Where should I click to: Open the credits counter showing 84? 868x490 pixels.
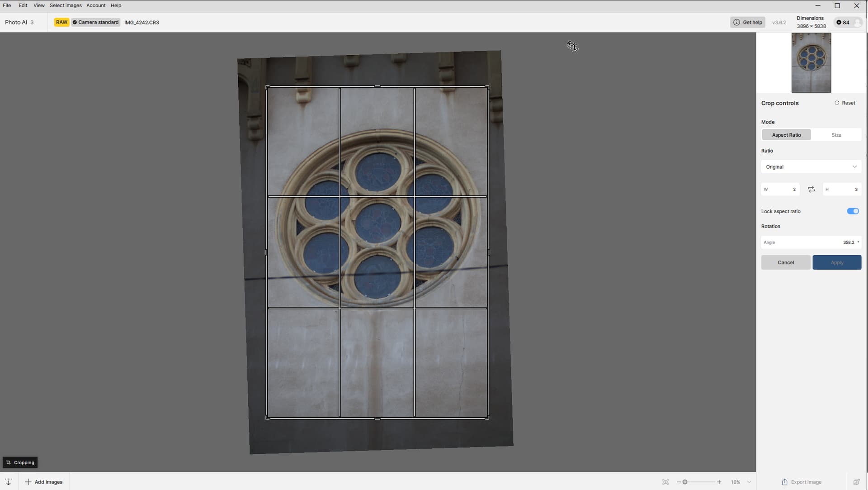843,22
